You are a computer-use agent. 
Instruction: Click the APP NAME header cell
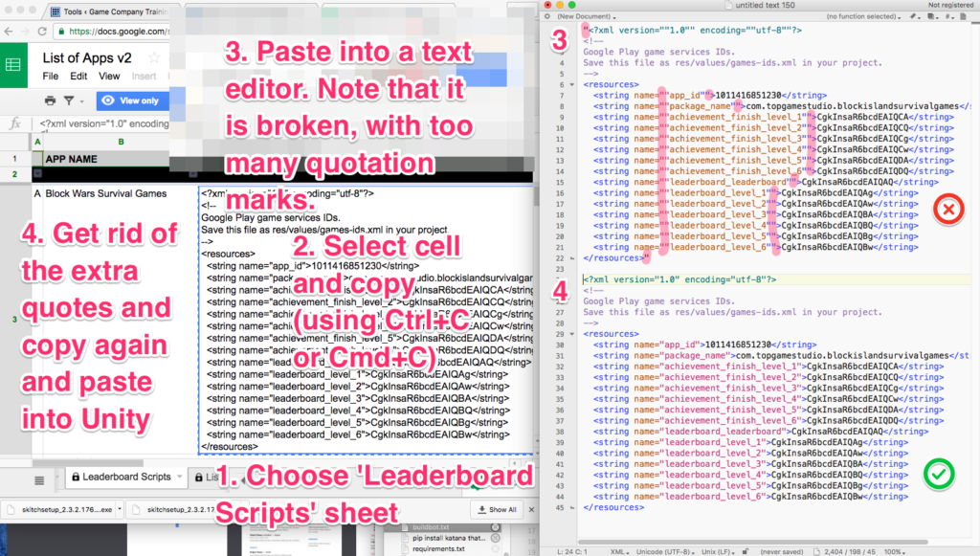106,159
